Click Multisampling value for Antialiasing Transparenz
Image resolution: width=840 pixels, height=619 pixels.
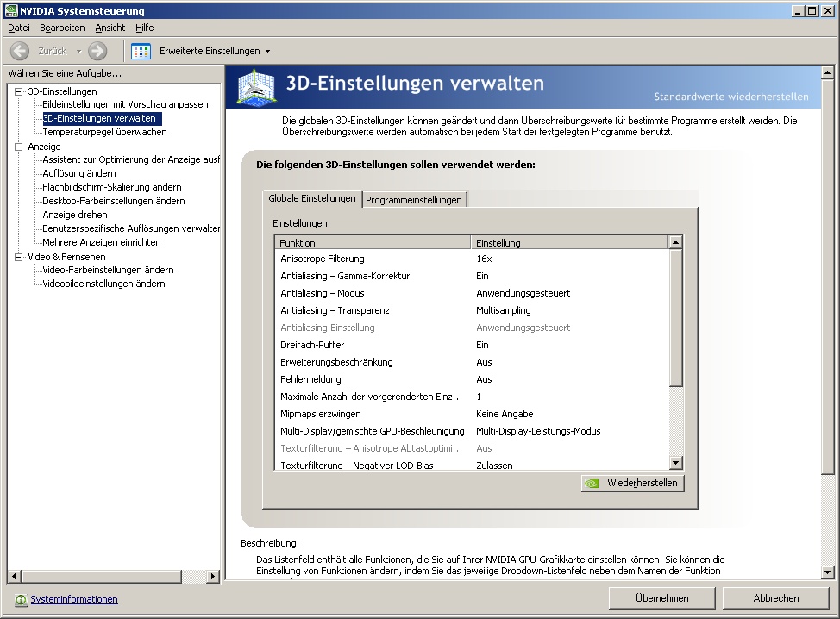504,310
